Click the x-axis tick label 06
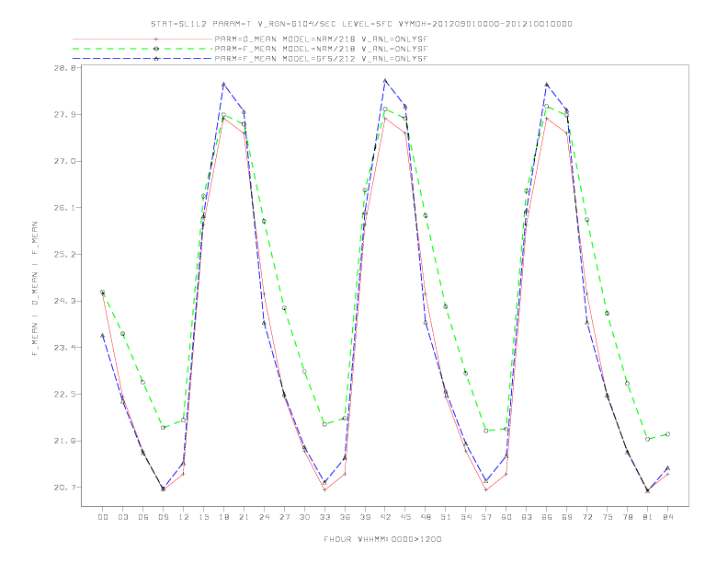This screenshot has width=728, height=563. click(x=143, y=517)
